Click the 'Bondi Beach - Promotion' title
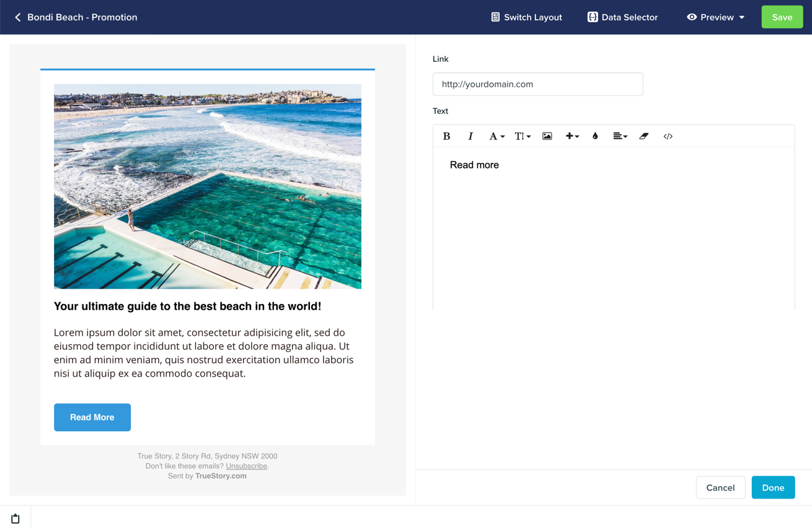Screen dimensions: 812x529 coord(82,17)
